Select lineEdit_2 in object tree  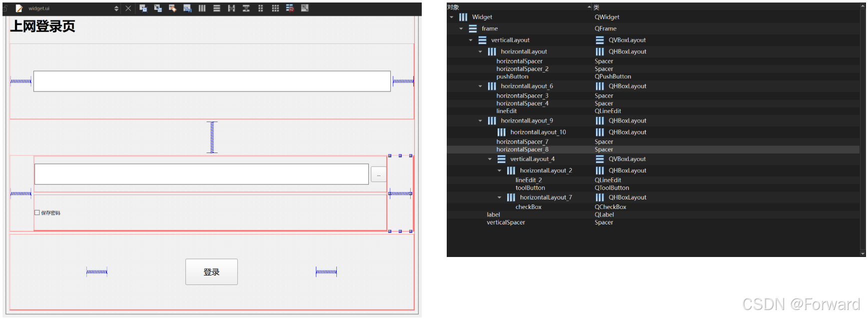pyautogui.click(x=529, y=180)
